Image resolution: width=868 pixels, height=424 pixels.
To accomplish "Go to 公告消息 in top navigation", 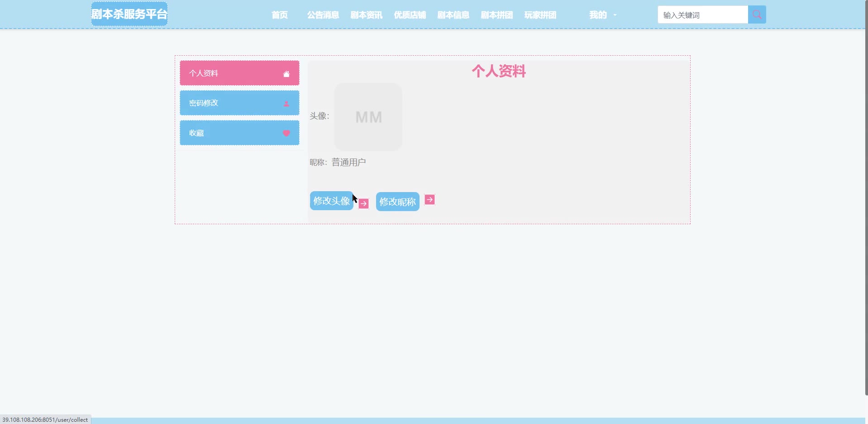I will click(x=323, y=15).
